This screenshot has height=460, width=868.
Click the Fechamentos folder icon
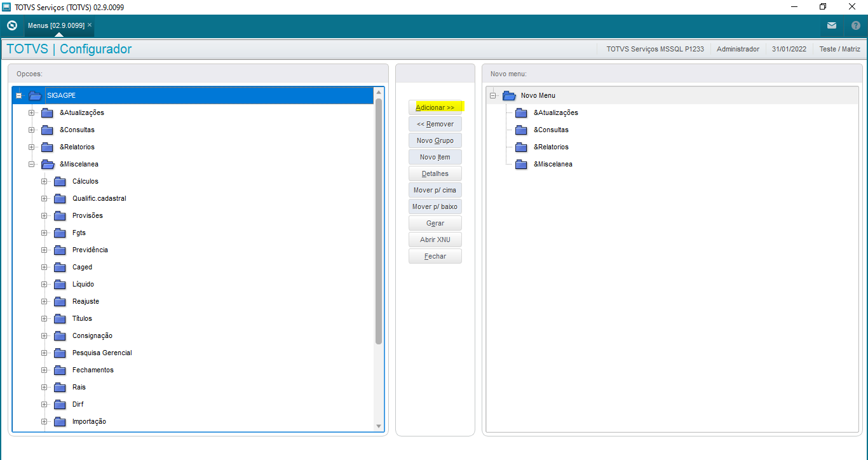(x=60, y=370)
